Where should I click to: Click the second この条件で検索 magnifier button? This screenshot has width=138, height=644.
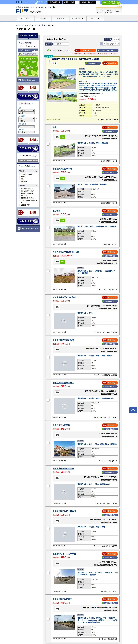(x=28, y=148)
